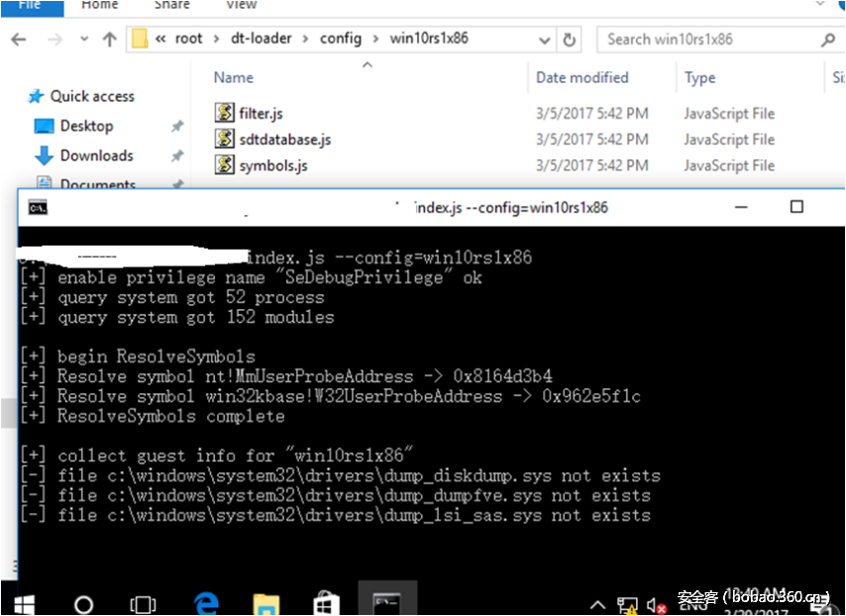Switch to command prompt taskbar button
The width and height of the screenshot is (846, 616).
coord(387,599)
